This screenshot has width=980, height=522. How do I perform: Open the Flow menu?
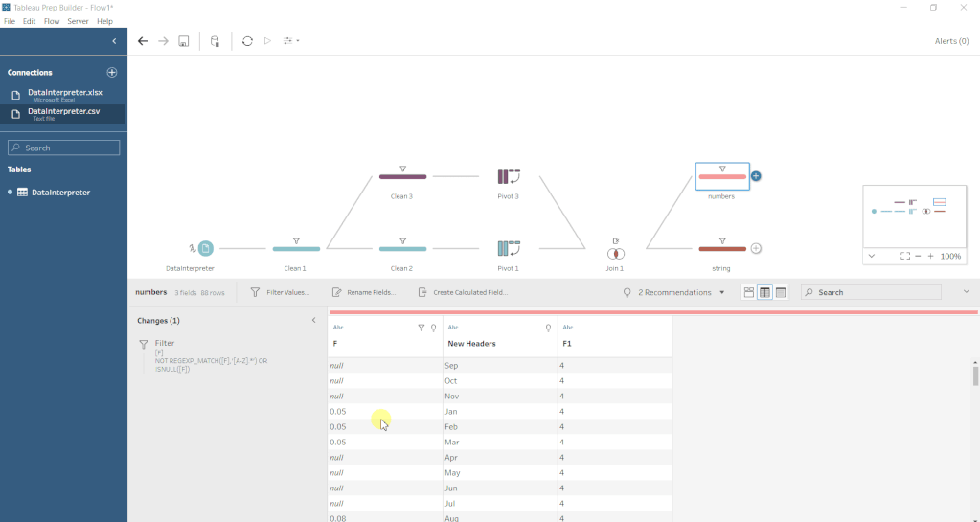point(51,21)
